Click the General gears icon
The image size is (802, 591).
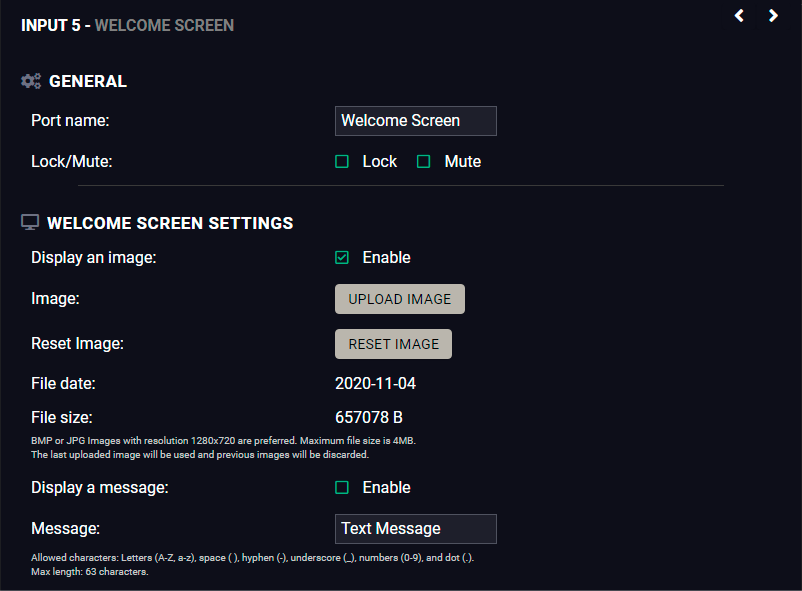pos(31,81)
